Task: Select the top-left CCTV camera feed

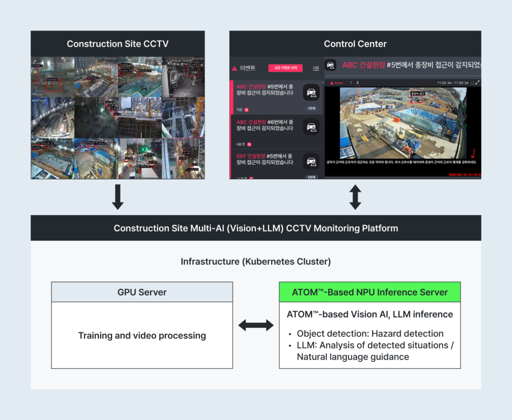Action: pyautogui.click(x=52, y=76)
